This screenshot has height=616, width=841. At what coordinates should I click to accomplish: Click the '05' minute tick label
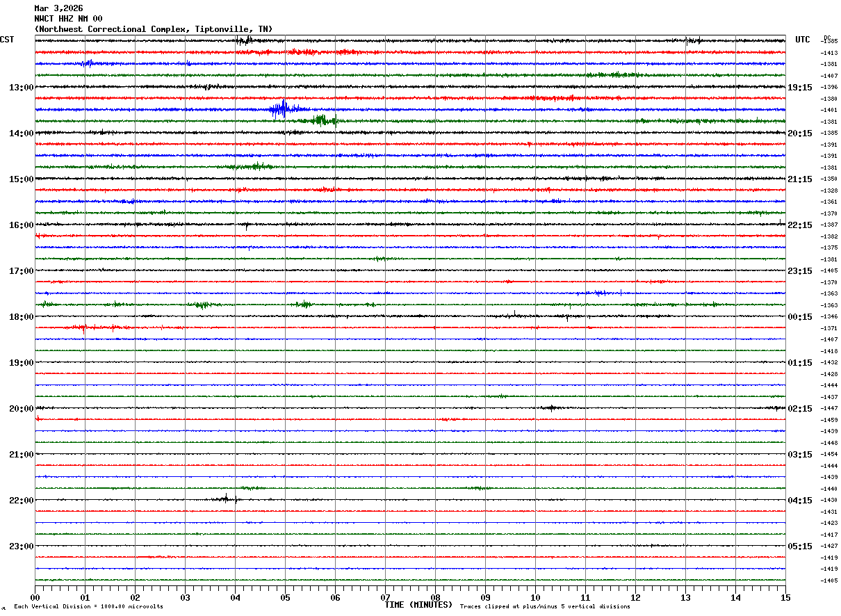(285, 597)
